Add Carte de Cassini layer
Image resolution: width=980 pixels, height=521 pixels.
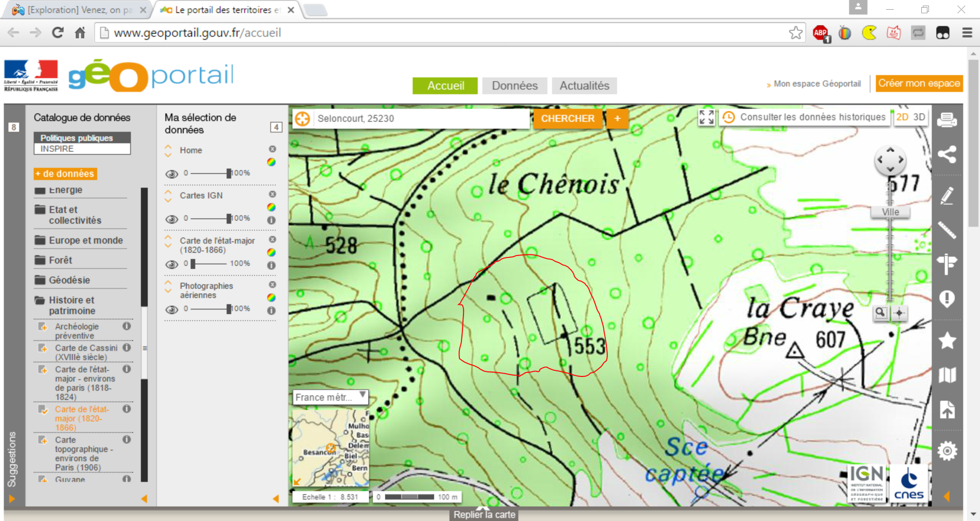click(43, 348)
